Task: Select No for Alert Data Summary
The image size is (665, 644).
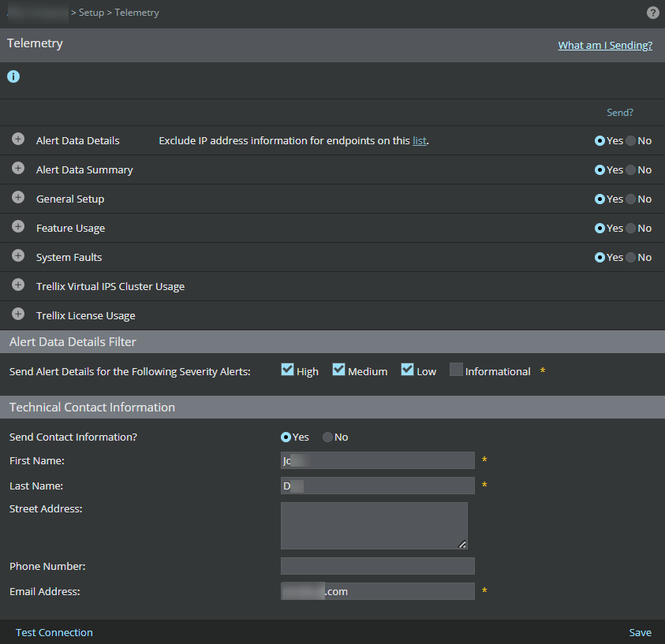Action: coord(630,170)
